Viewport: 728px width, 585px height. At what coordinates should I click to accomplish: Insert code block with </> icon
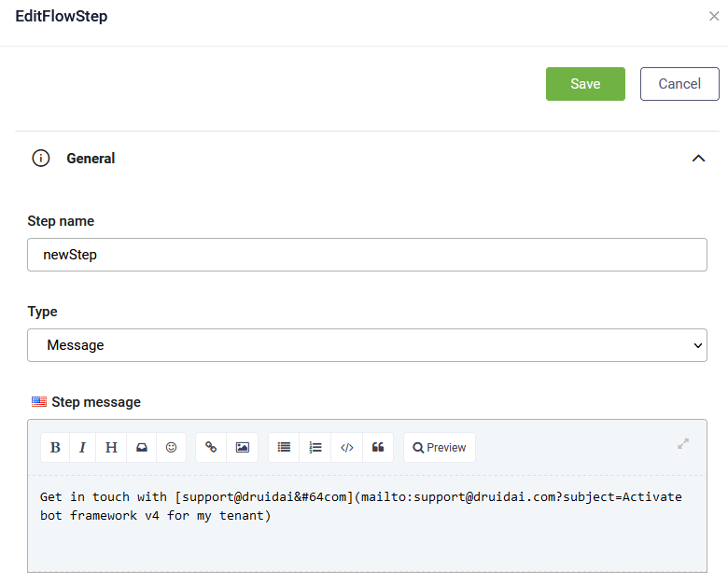click(x=347, y=447)
